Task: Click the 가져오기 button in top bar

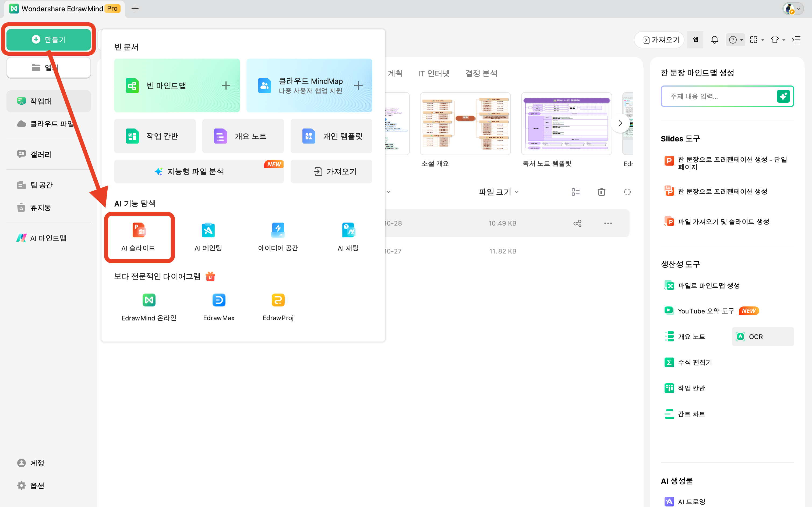Action: pos(660,40)
